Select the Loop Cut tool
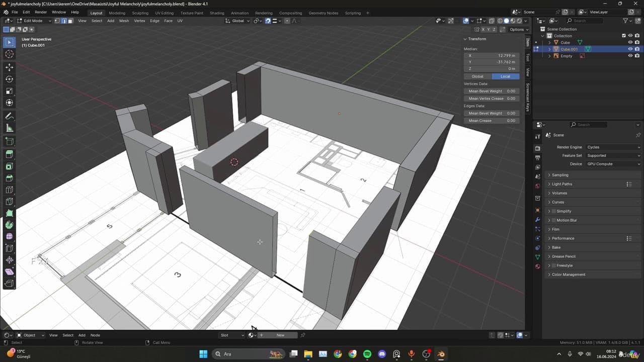 click(x=9, y=190)
